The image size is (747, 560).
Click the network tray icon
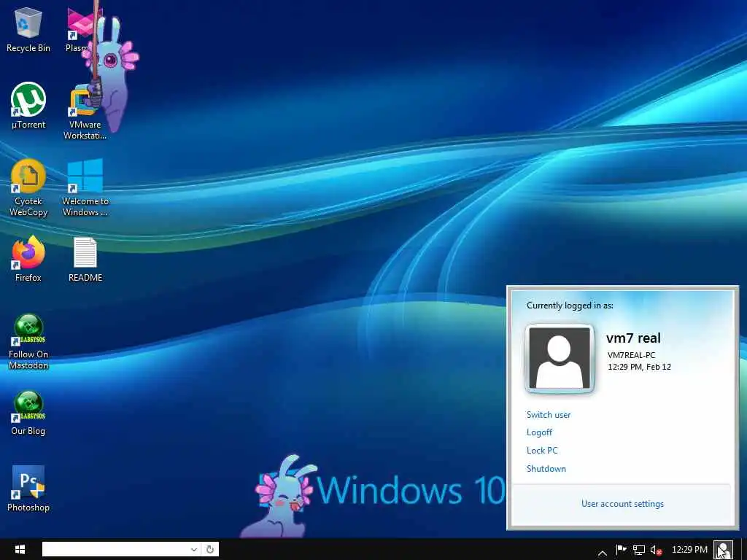coord(639,550)
